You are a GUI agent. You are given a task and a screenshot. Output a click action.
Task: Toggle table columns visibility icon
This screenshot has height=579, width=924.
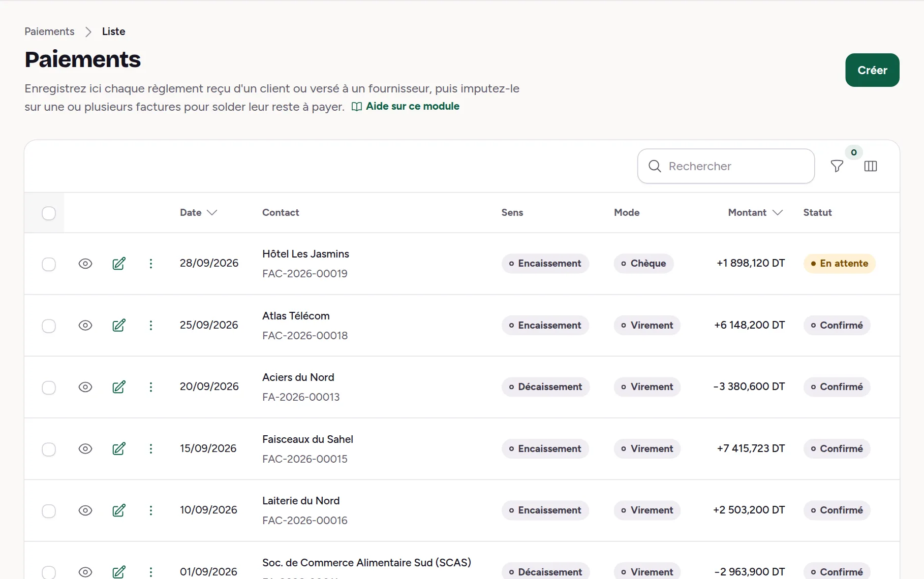coord(871,166)
